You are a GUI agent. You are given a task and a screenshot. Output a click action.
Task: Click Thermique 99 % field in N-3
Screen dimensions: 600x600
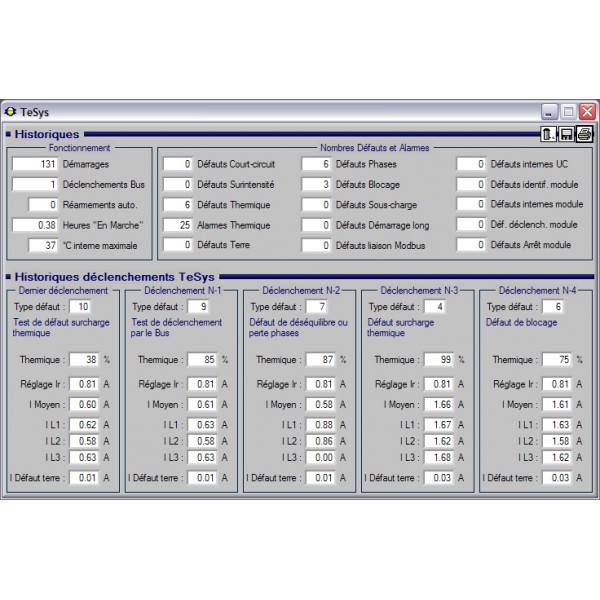click(439, 360)
